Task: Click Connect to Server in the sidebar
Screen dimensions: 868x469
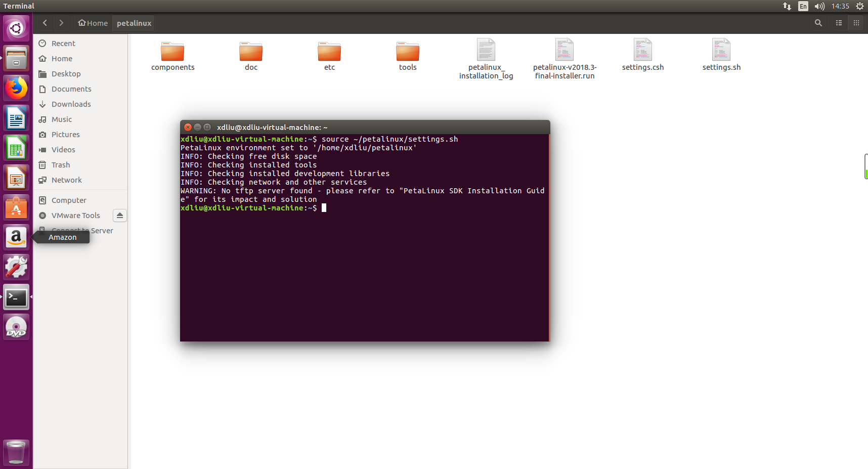Action: click(82, 230)
